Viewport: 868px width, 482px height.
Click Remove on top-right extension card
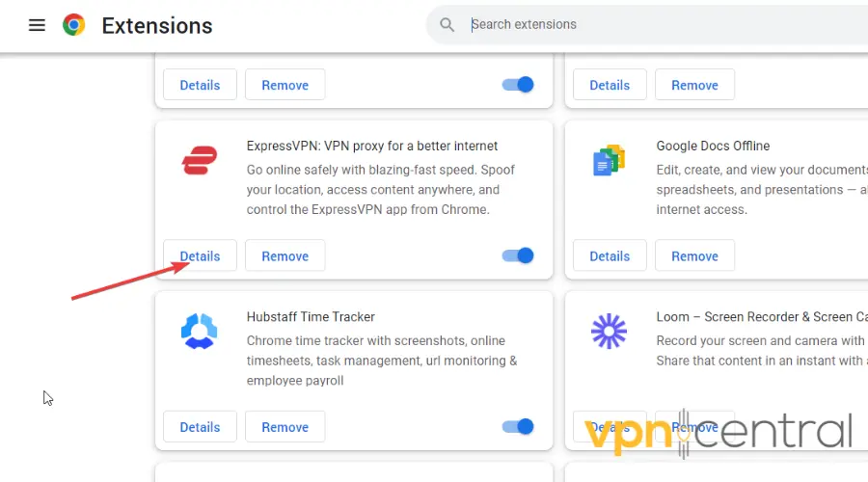click(694, 85)
